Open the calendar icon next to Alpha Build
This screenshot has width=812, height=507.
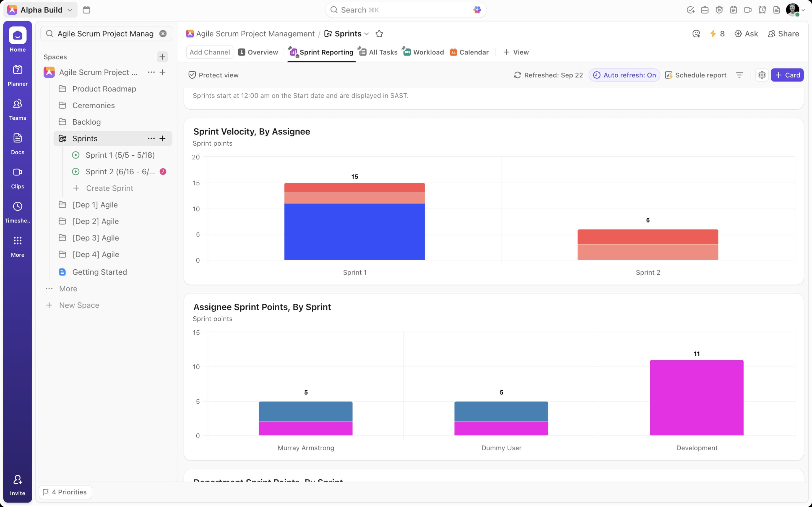coord(86,10)
